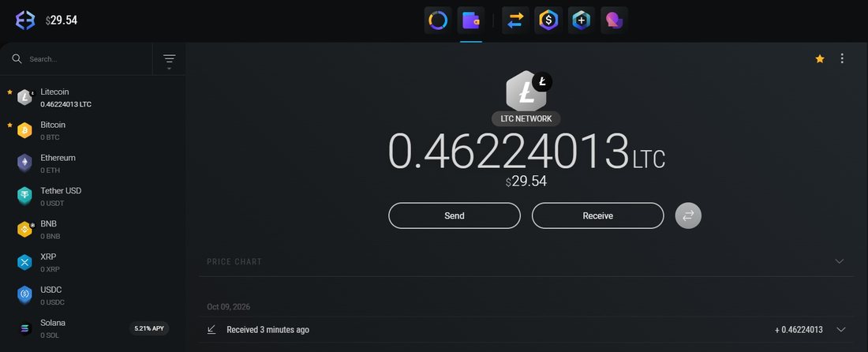Viewport: 868px width, 352px height.
Task: Click the Send button
Action: click(x=455, y=215)
